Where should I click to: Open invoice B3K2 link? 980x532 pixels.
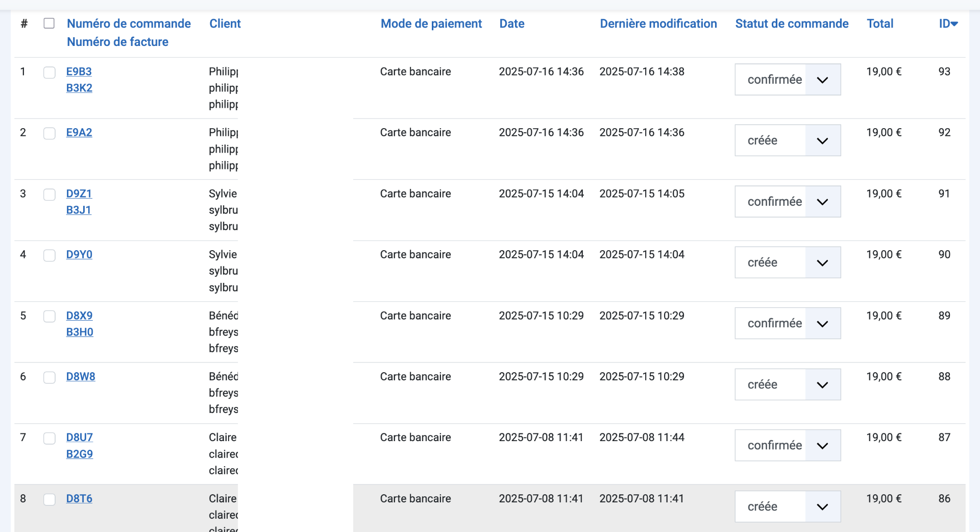point(79,88)
